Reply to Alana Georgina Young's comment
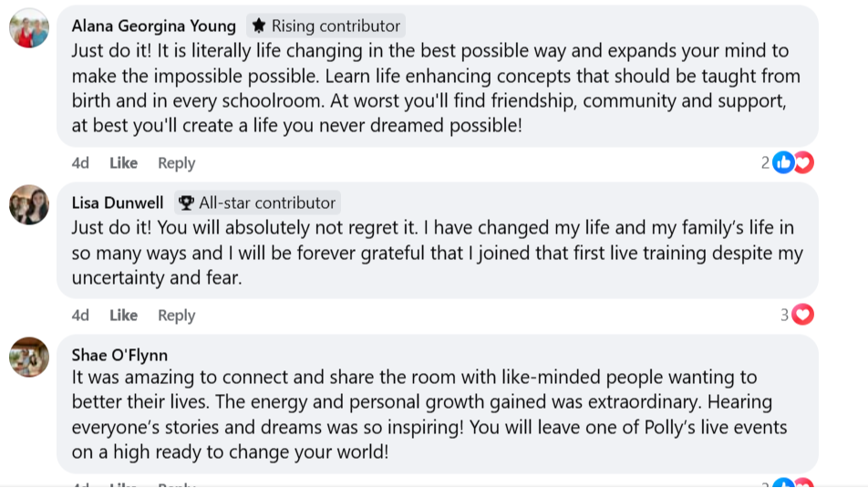 176,163
